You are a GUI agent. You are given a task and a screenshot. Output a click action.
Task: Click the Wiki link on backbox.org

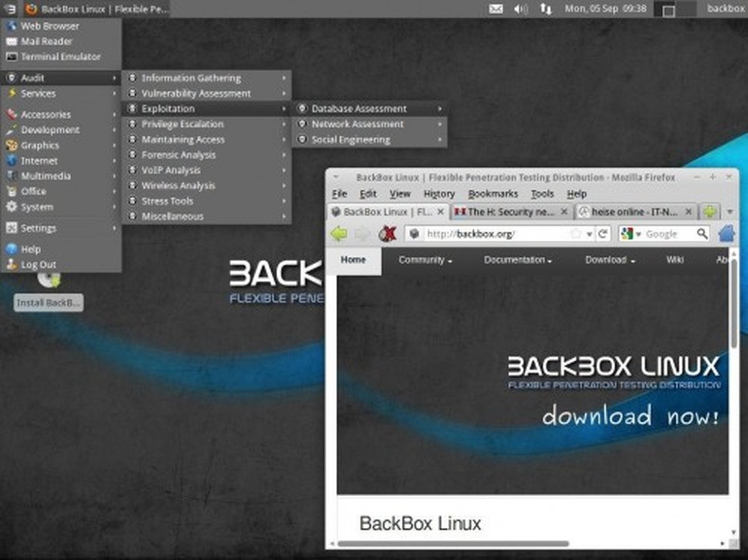click(x=675, y=260)
